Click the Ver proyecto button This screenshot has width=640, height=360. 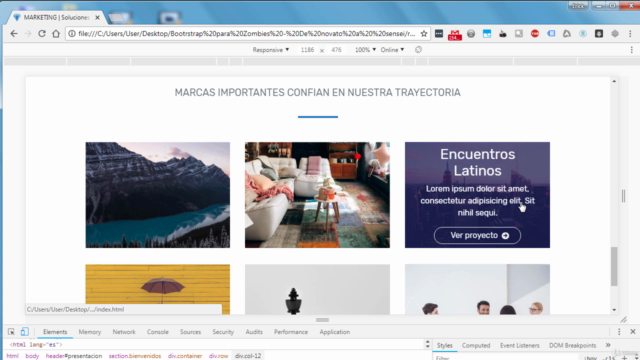tap(477, 236)
